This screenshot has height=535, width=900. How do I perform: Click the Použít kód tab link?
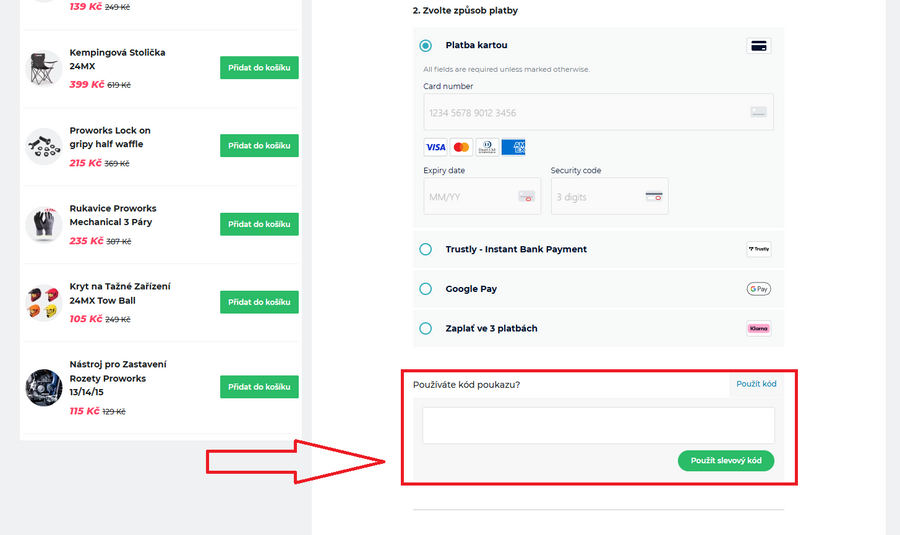(756, 384)
